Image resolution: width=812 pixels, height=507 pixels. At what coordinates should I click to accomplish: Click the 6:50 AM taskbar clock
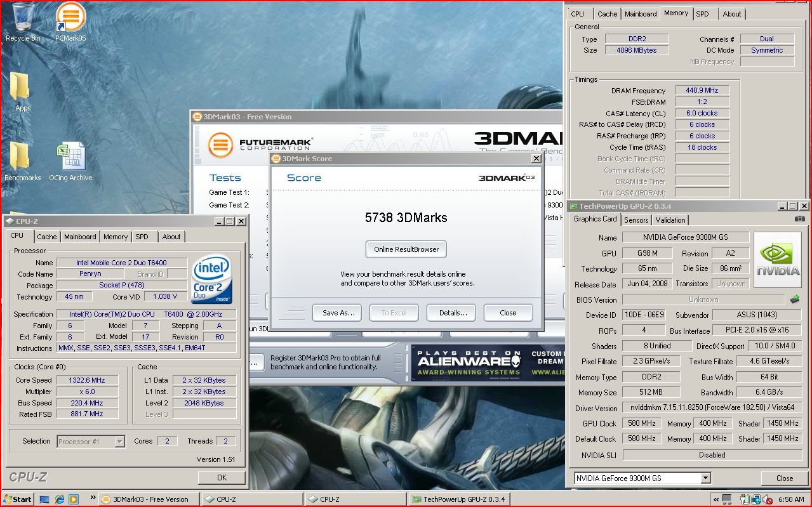792,499
